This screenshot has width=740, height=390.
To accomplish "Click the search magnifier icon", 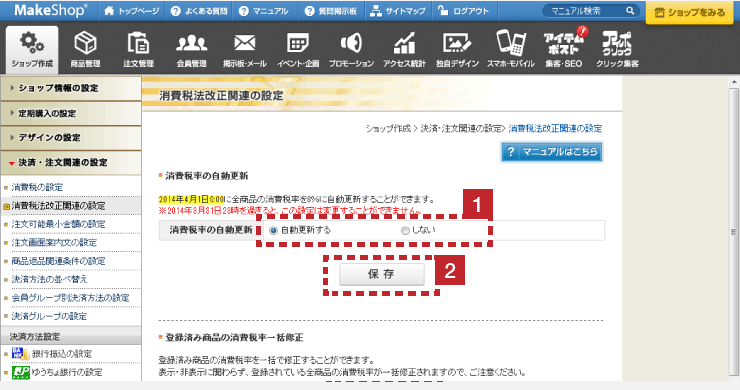I will coord(630,10).
